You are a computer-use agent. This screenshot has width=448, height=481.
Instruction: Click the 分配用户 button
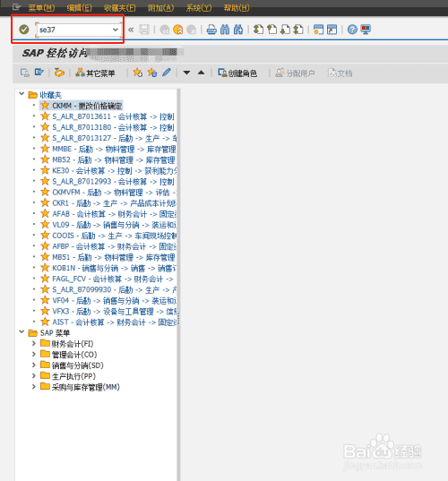295,73
